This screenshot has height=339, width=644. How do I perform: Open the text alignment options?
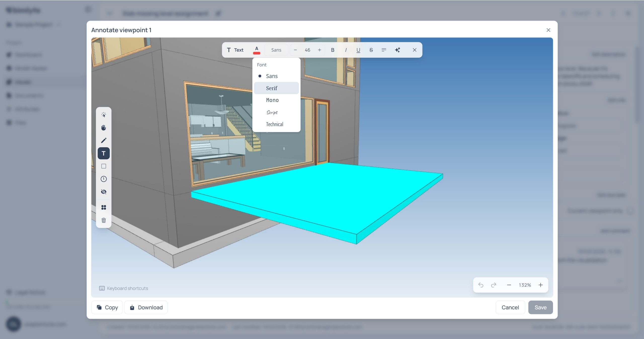[384, 50]
